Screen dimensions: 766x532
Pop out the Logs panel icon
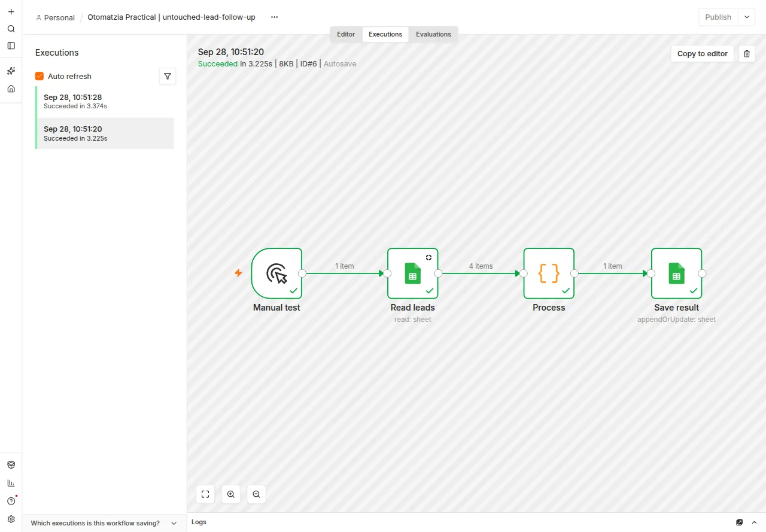point(740,522)
